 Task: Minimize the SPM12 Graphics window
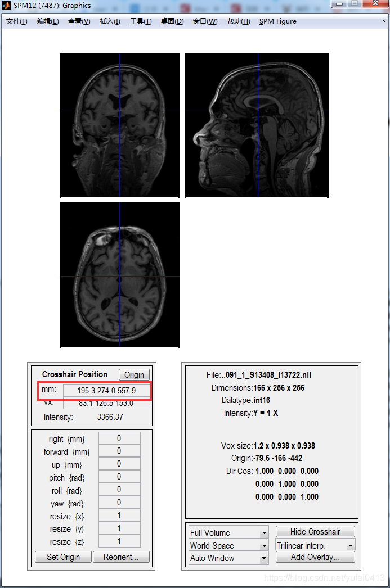coord(339,4)
